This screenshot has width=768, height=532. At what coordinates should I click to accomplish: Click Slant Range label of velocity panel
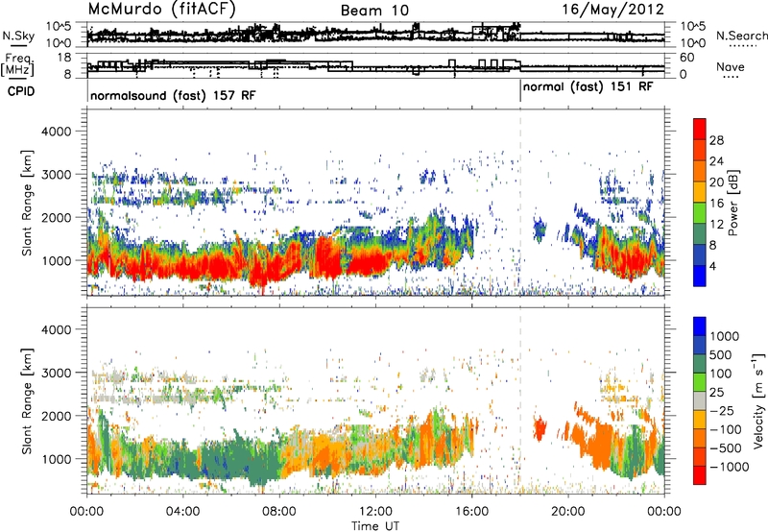point(27,401)
